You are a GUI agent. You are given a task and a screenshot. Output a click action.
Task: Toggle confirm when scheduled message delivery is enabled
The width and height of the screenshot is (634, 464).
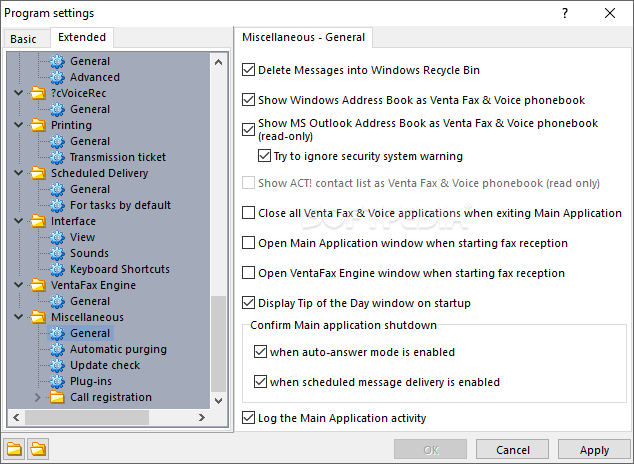pos(260,382)
